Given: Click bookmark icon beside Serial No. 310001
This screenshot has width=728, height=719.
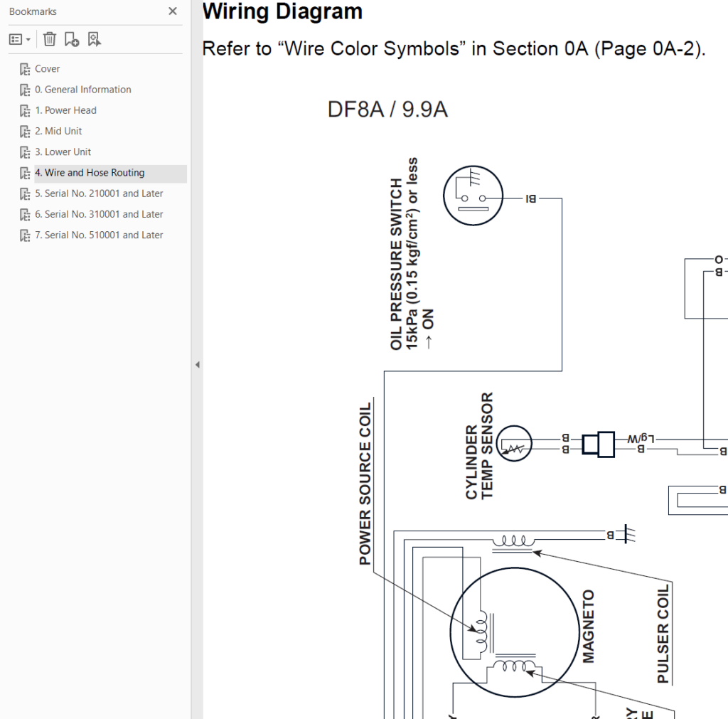Looking at the screenshot, I should coord(25,215).
